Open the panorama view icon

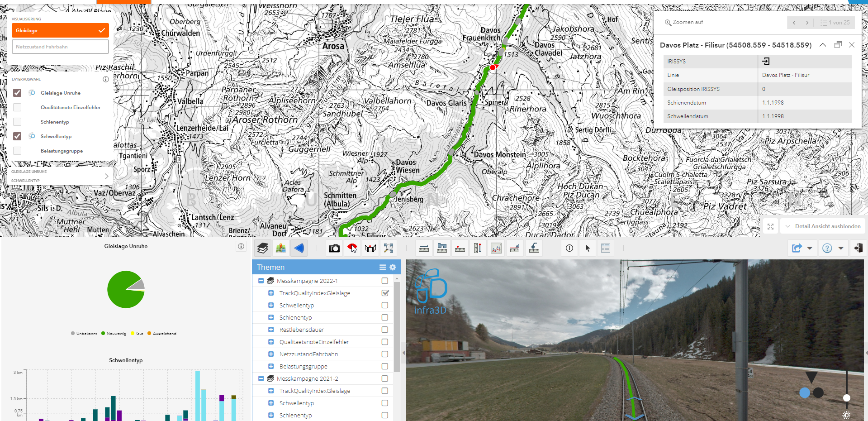(x=370, y=248)
